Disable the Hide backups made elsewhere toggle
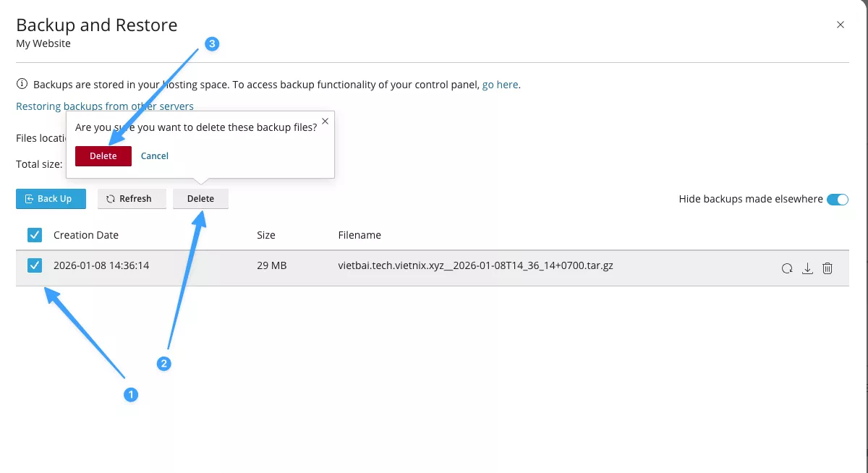 tap(838, 199)
